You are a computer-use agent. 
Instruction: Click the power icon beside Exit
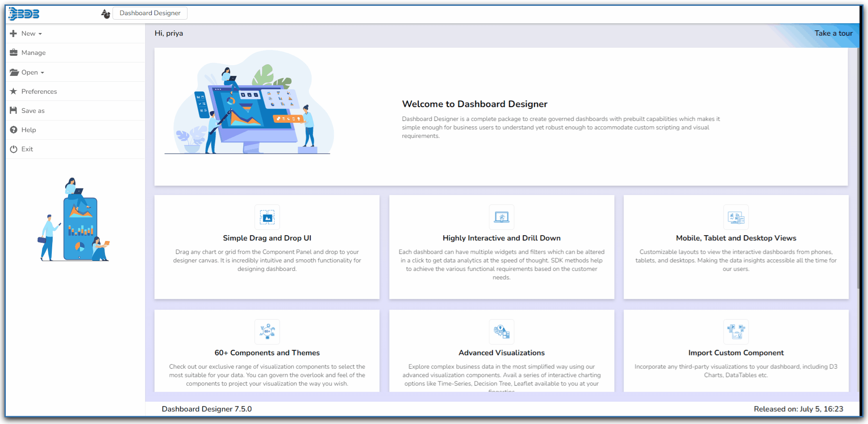(13, 149)
